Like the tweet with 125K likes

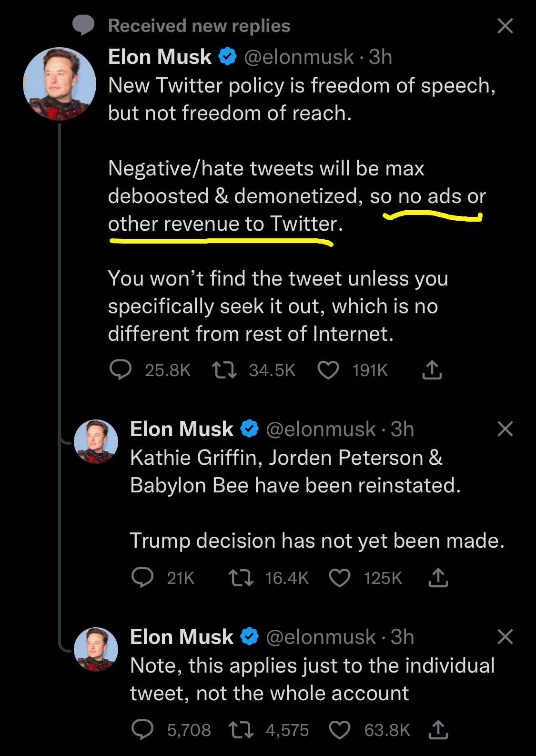coord(340,578)
